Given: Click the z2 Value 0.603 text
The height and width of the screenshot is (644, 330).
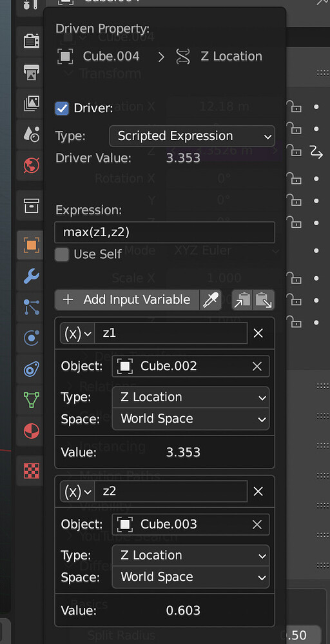Looking at the screenshot, I should tap(183, 610).
